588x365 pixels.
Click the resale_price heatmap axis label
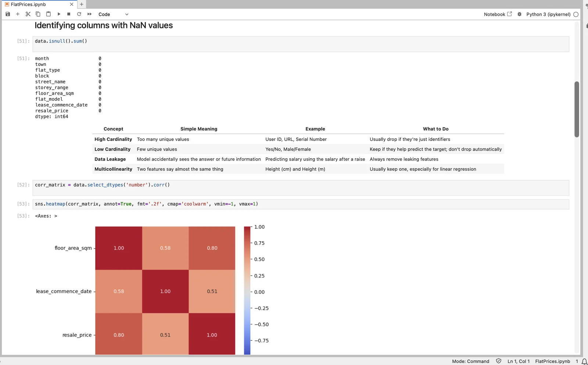[77, 335]
